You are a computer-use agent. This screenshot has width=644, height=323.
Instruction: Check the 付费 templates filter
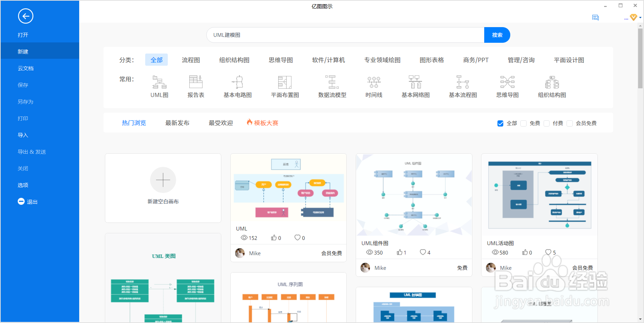pyautogui.click(x=546, y=123)
